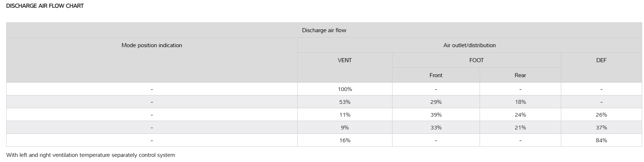Viewport: 644px width, 162px height.
Task: Click the 53% VENT value
Action: [x=345, y=102]
